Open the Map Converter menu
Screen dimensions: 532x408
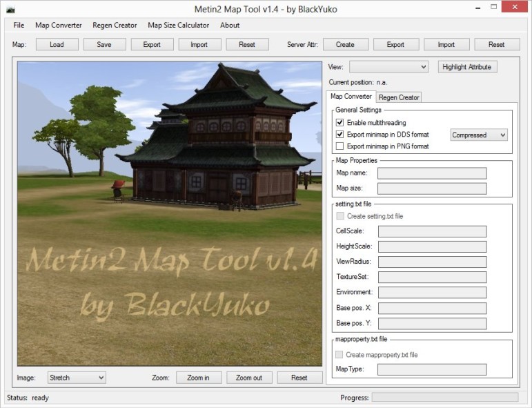[x=59, y=25]
